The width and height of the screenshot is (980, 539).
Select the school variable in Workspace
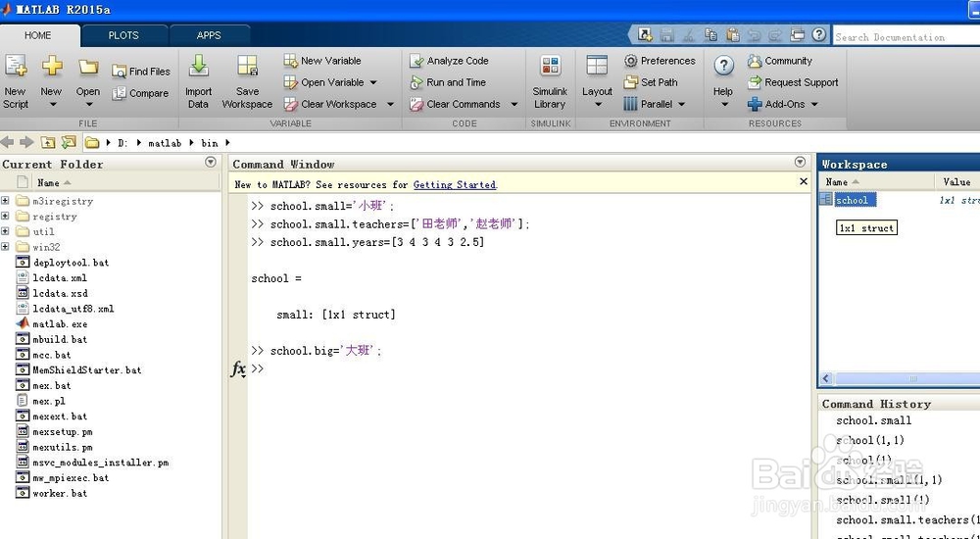853,200
